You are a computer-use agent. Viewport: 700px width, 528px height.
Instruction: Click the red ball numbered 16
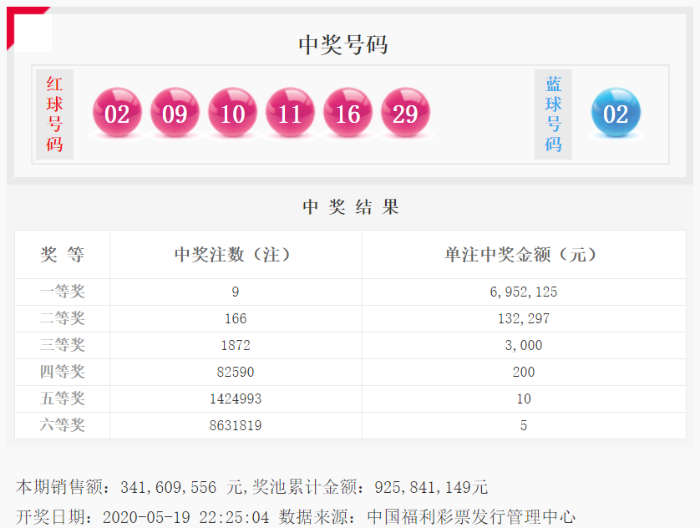click(x=348, y=114)
